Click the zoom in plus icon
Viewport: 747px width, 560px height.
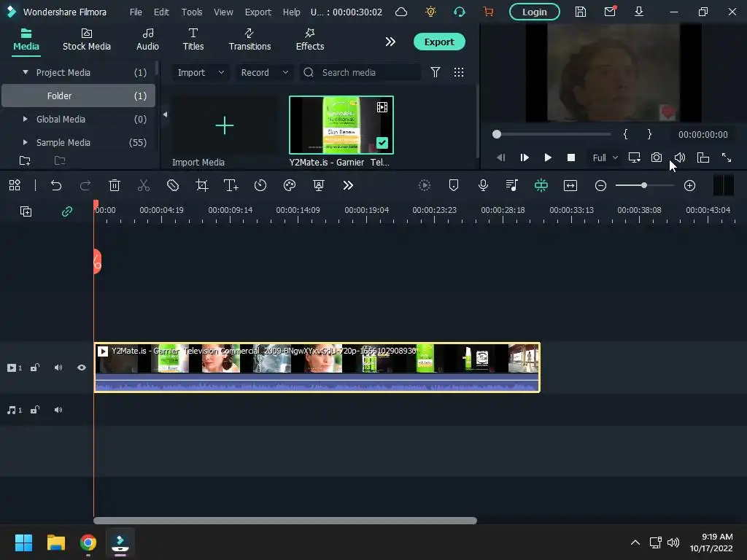[x=690, y=186]
